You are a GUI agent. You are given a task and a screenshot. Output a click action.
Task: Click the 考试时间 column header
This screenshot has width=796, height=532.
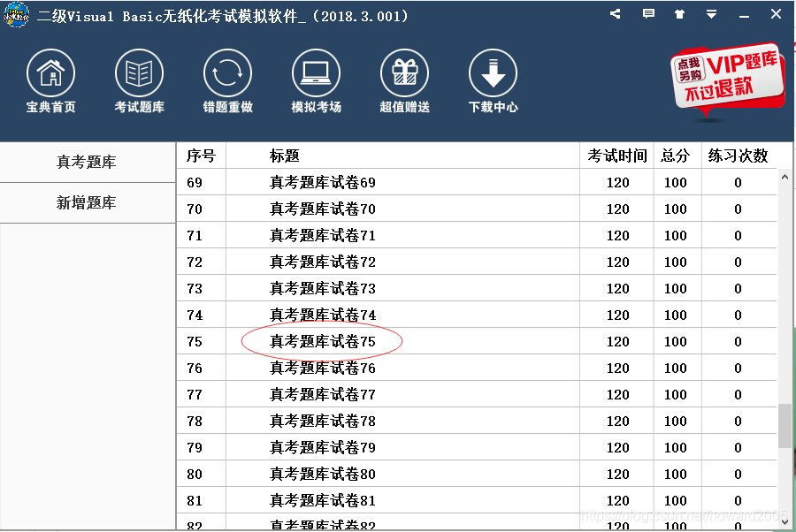point(616,156)
